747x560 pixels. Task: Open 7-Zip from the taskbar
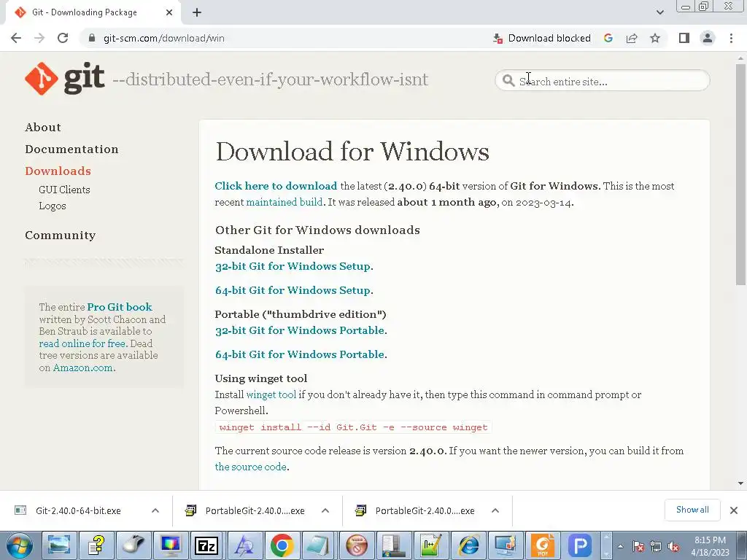(206, 545)
